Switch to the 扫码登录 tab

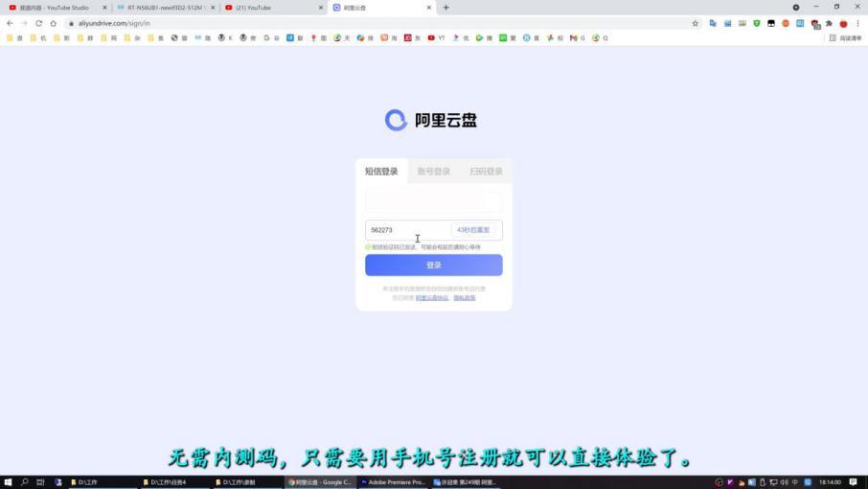coord(486,171)
